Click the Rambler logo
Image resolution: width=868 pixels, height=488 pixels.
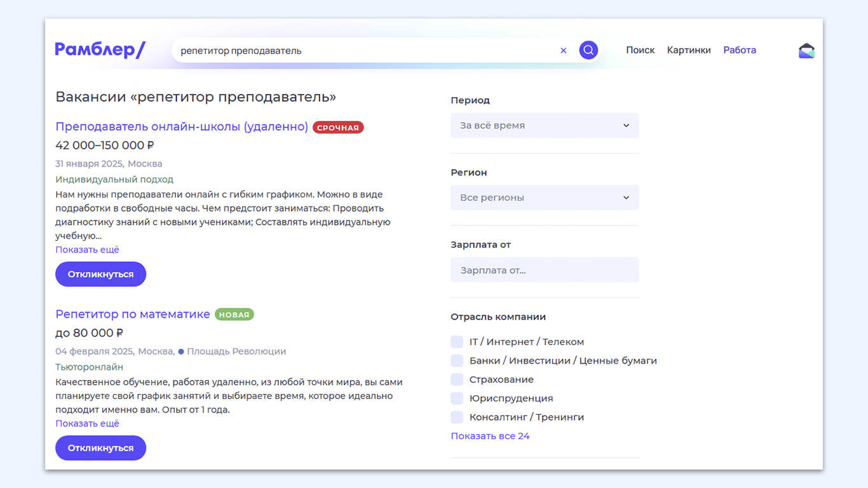100,50
